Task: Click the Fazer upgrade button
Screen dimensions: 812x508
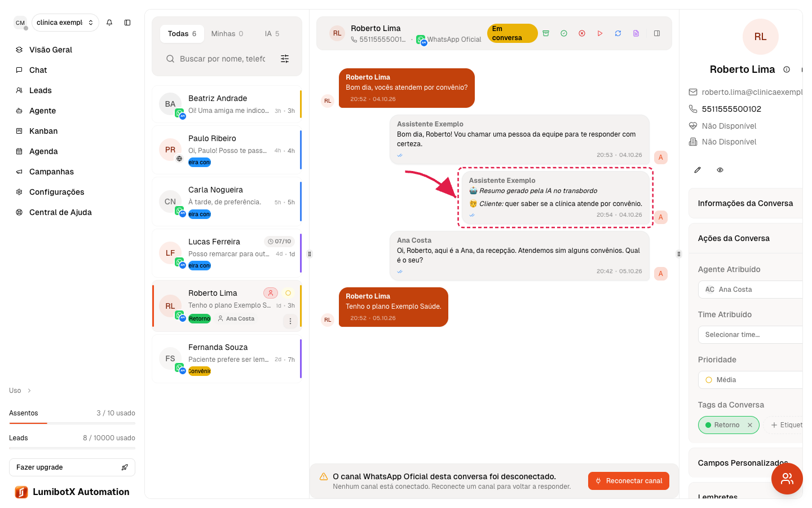Action: (x=72, y=467)
